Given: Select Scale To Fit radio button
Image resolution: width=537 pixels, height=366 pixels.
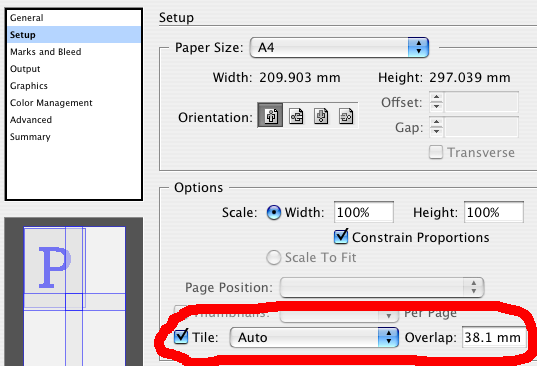Looking at the screenshot, I should tap(274, 257).
